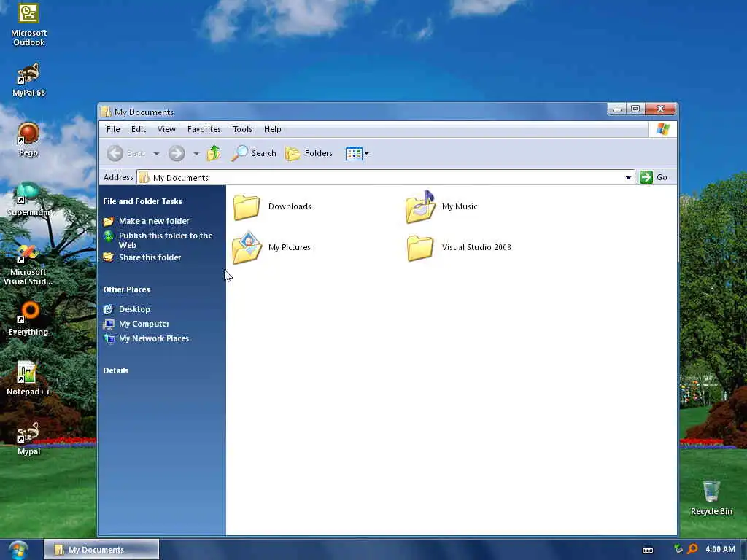This screenshot has height=560, width=747.
Task: Click the Go button
Action: tap(654, 177)
